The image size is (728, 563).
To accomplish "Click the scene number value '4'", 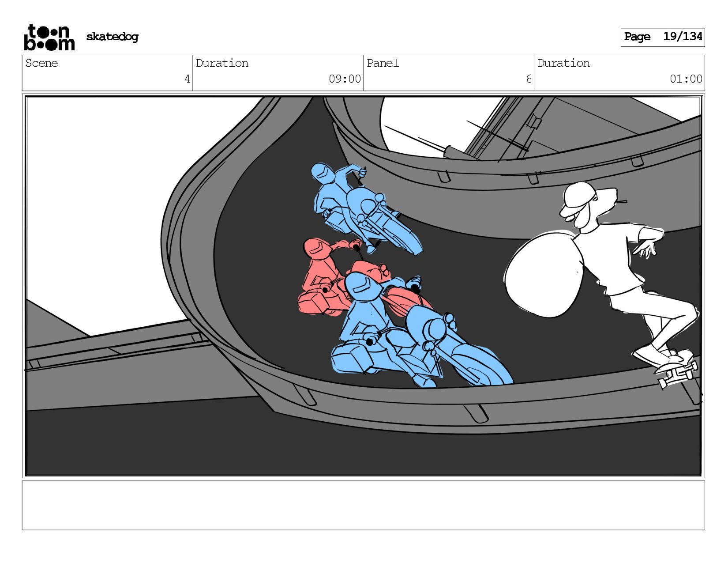I will pos(187,79).
